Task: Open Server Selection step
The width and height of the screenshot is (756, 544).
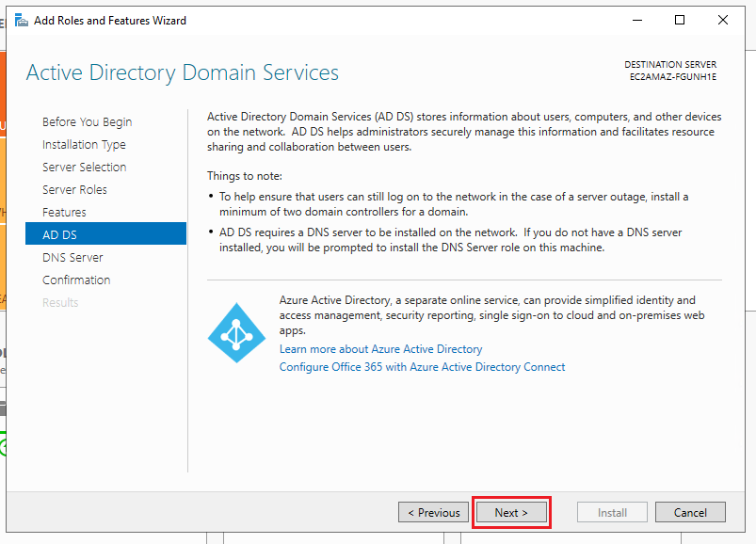Action: tap(85, 168)
